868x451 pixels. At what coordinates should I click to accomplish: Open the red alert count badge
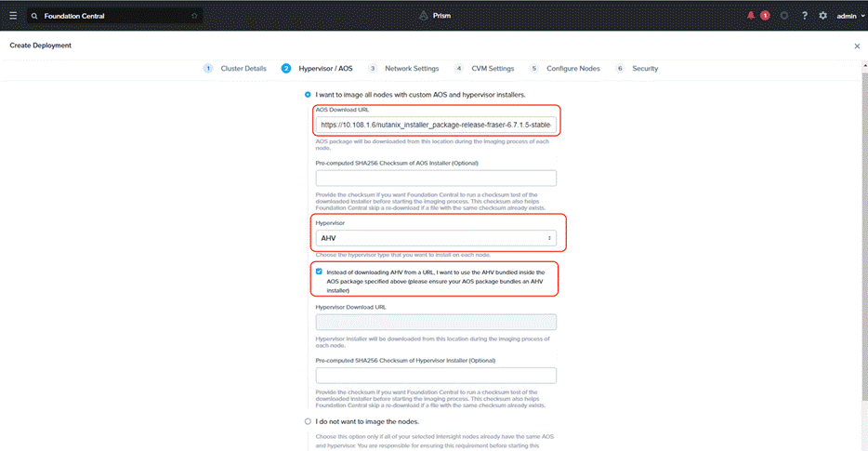coord(765,16)
